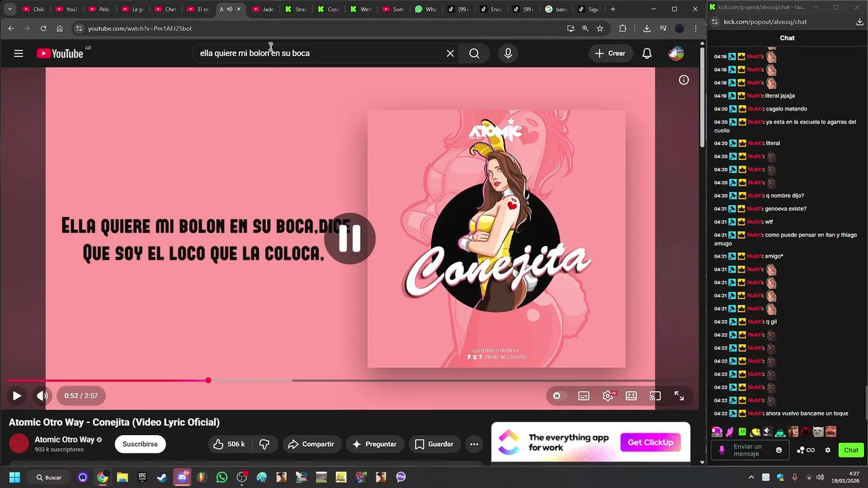Click the Compartir share button
868x488 pixels.
(x=311, y=444)
